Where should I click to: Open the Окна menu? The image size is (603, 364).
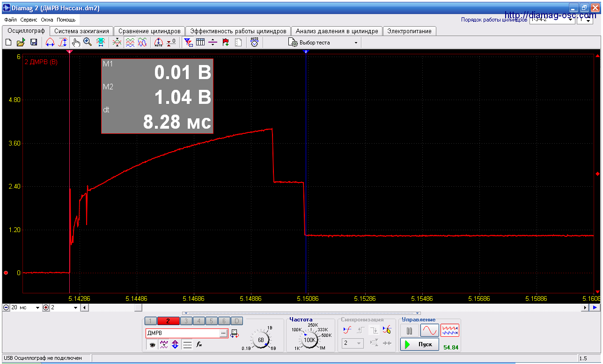coord(47,20)
